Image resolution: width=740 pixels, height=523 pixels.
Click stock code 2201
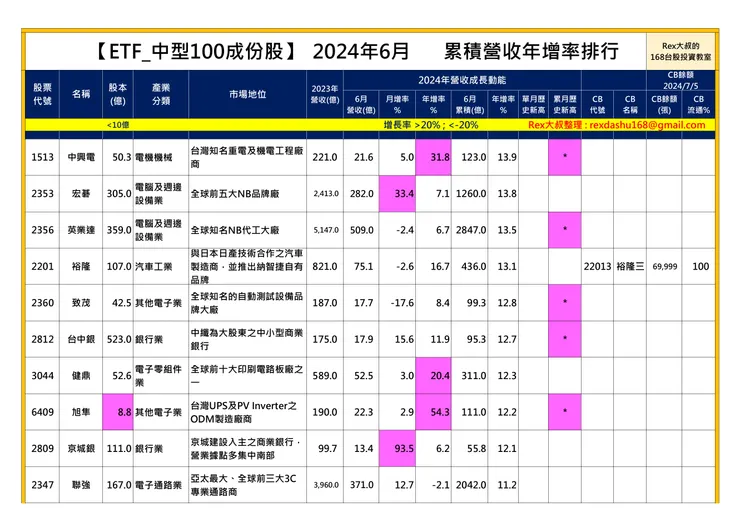point(42,266)
